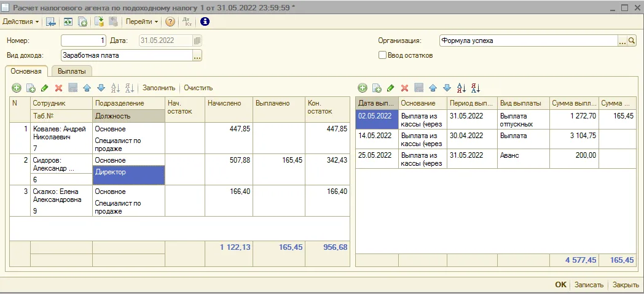Click the Записать button
The image size is (644, 294).
point(589,285)
